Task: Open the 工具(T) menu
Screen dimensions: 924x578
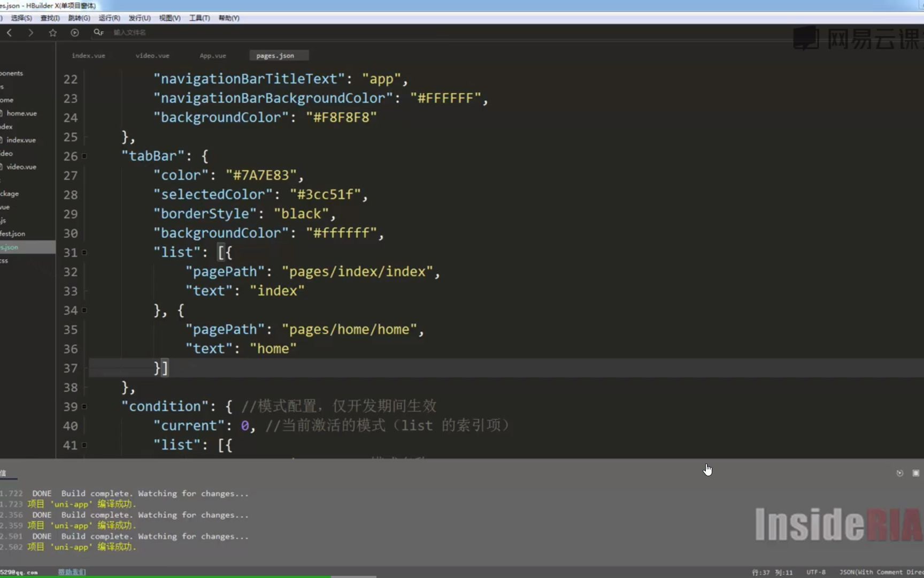Action: click(199, 18)
